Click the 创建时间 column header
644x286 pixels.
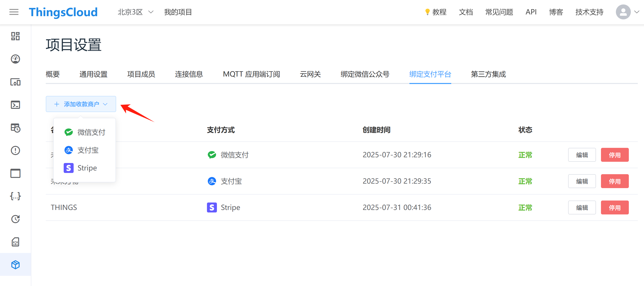point(377,130)
